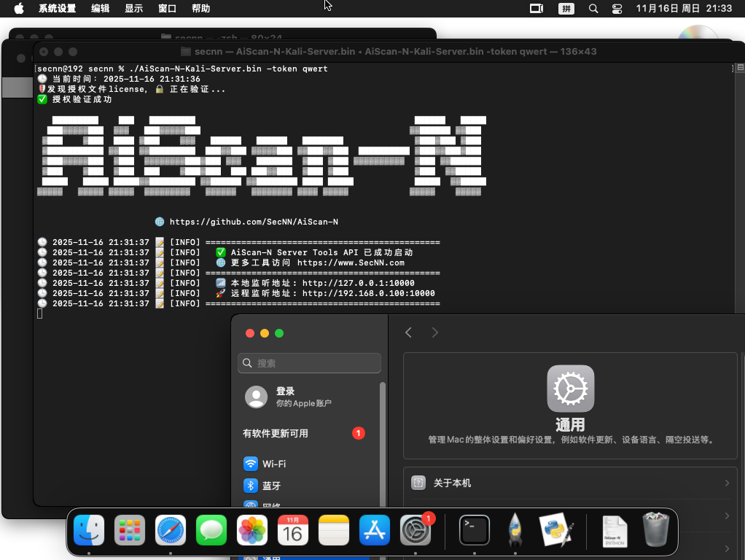Click remote address http://192.168.0.100:10000
The image size is (745, 560).
[368, 293]
